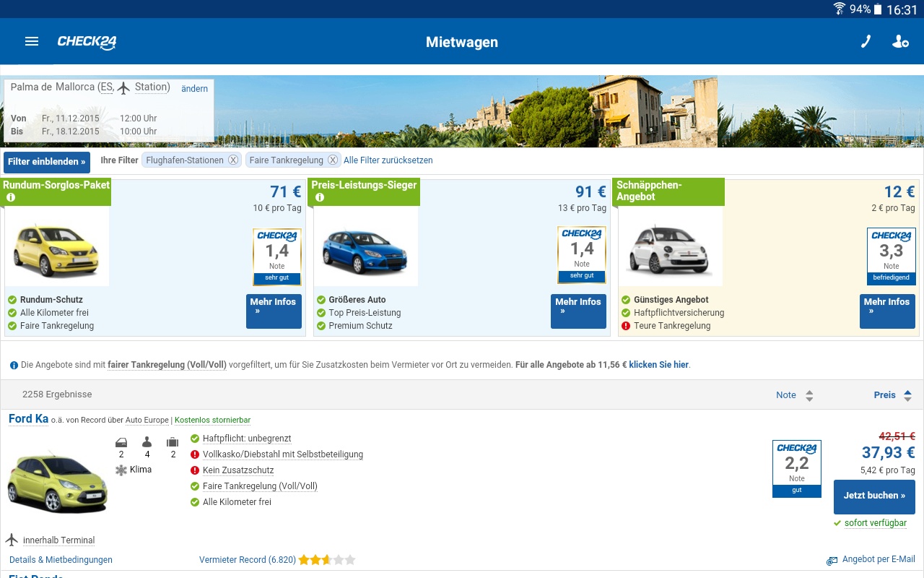Tap the doors icon for Ford Ka
Viewport: 924px width, 578px height.
(x=121, y=441)
